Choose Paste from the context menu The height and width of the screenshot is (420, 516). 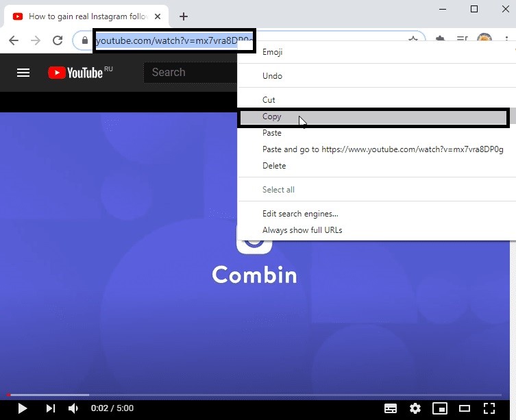pos(376,133)
